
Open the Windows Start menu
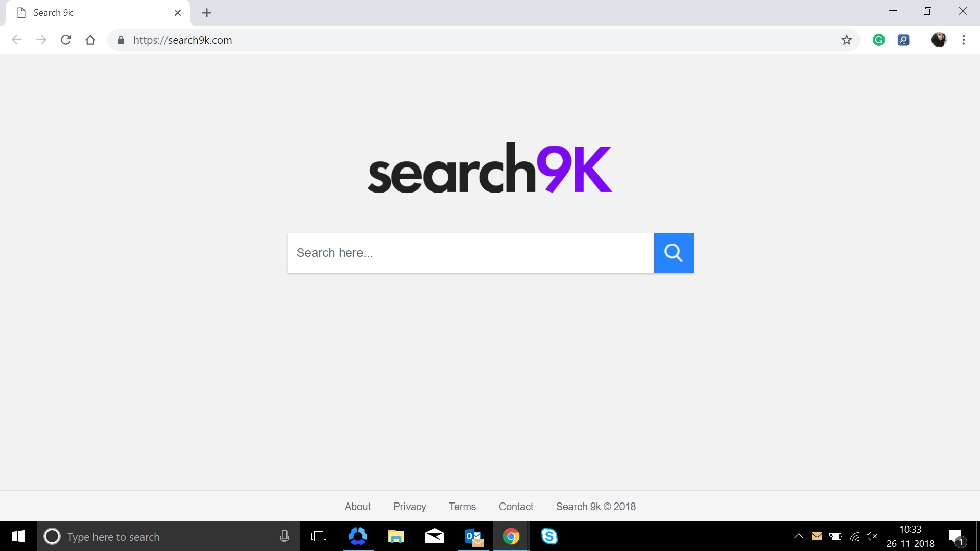(x=18, y=536)
